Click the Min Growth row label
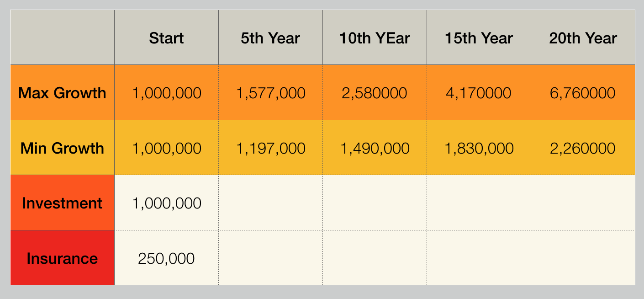The height and width of the screenshot is (299, 644). [x=62, y=148]
